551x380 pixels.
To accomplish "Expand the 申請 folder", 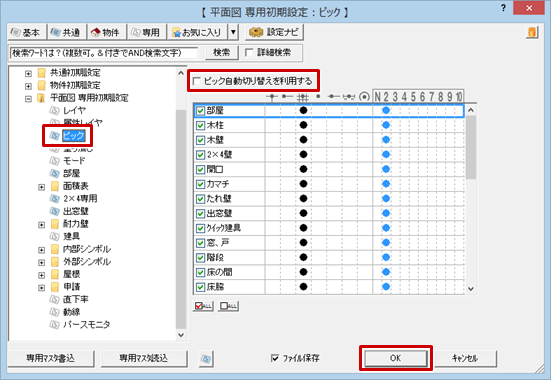I will coord(41,288).
